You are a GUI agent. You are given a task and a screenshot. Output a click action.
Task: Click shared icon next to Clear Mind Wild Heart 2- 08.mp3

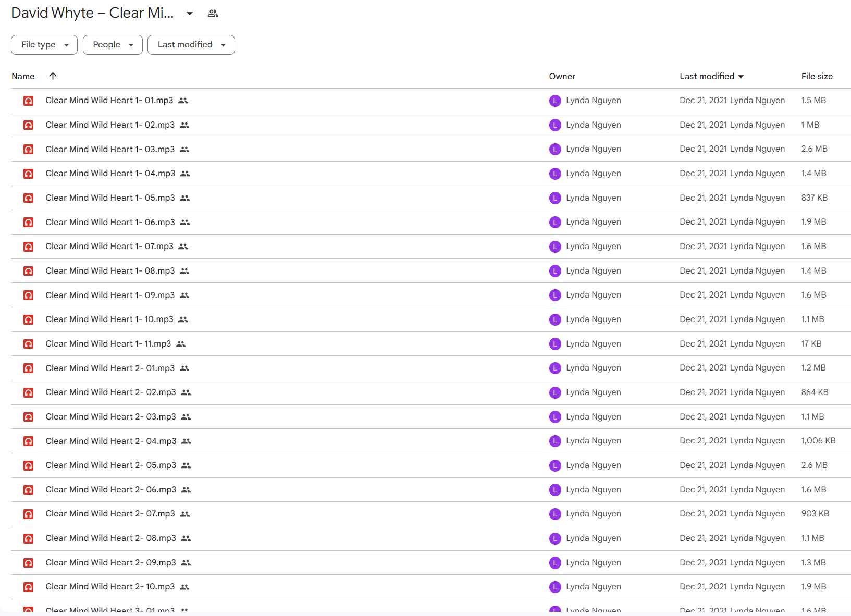click(x=186, y=538)
